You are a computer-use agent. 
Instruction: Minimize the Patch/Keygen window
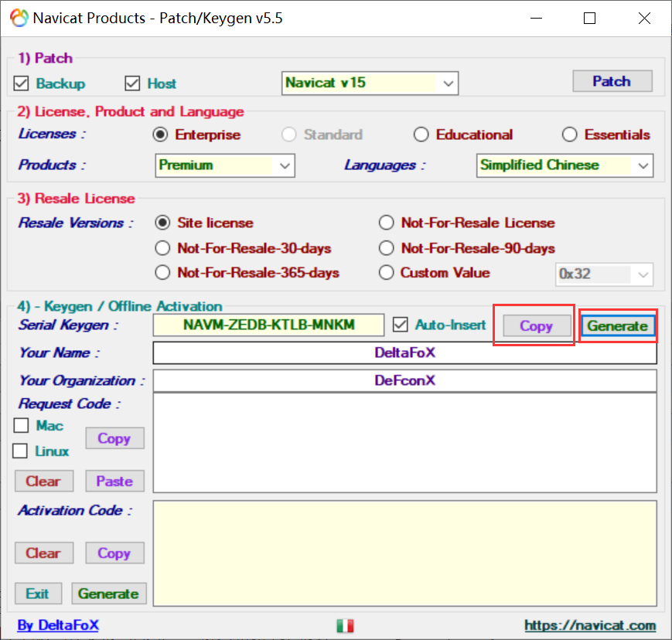[x=536, y=19]
